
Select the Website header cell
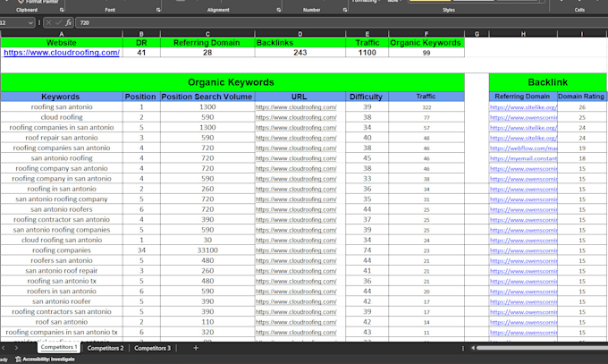(x=62, y=43)
